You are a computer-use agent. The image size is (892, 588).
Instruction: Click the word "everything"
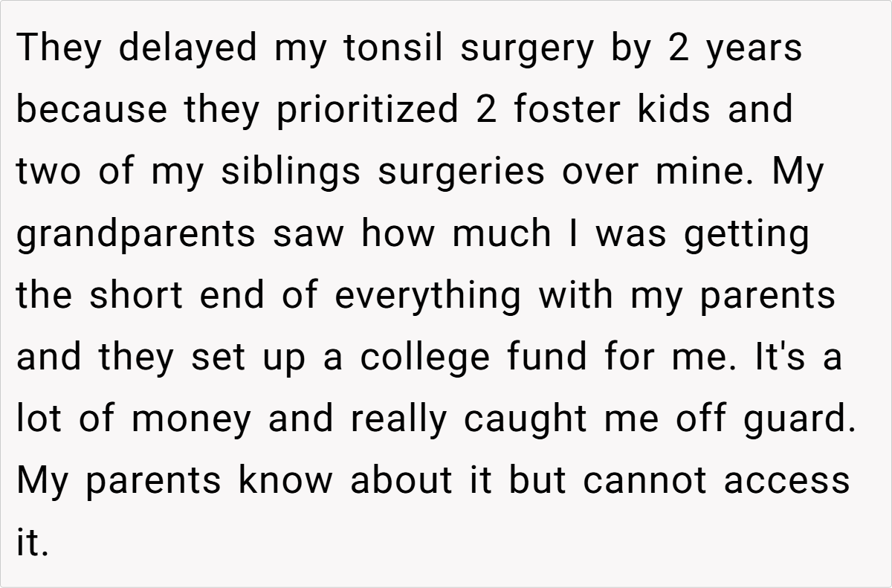[427, 296]
